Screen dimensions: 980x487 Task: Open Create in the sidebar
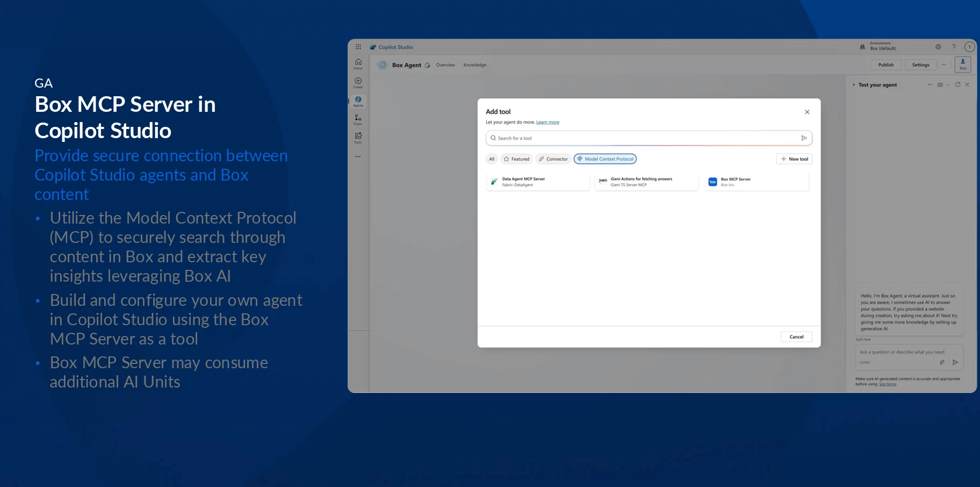tap(358, 83)
